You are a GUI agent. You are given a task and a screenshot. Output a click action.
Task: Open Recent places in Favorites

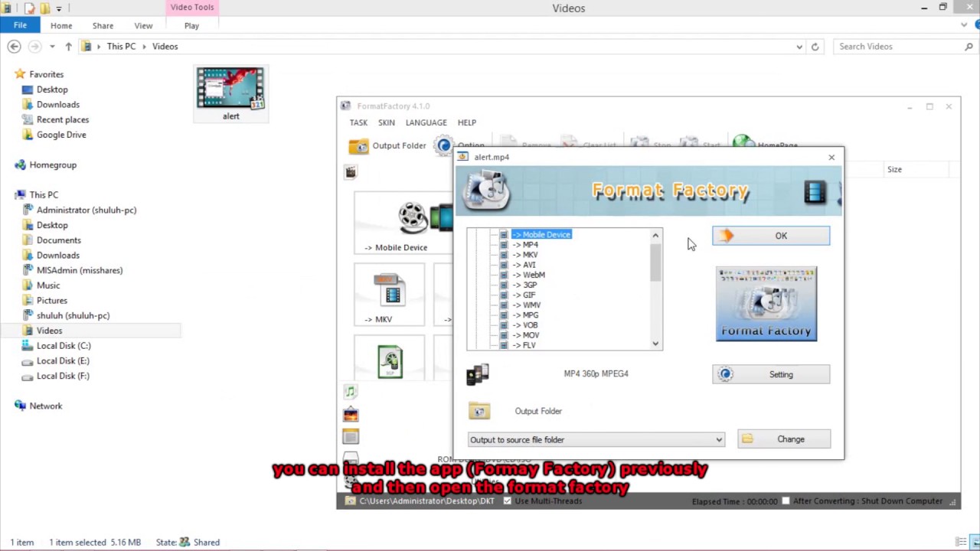[x=63, y=119]
